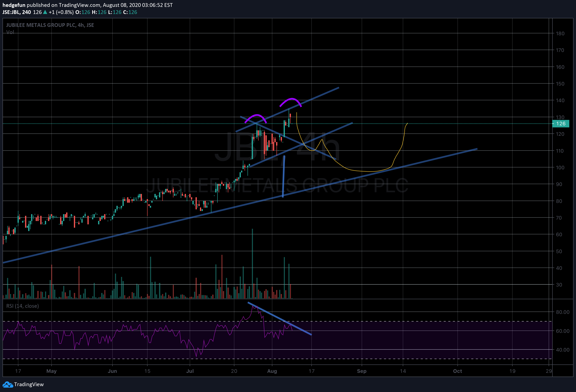The image size is (576, 392).
Task: Click the TradingView text link at bottom
Action: point(29,384)
